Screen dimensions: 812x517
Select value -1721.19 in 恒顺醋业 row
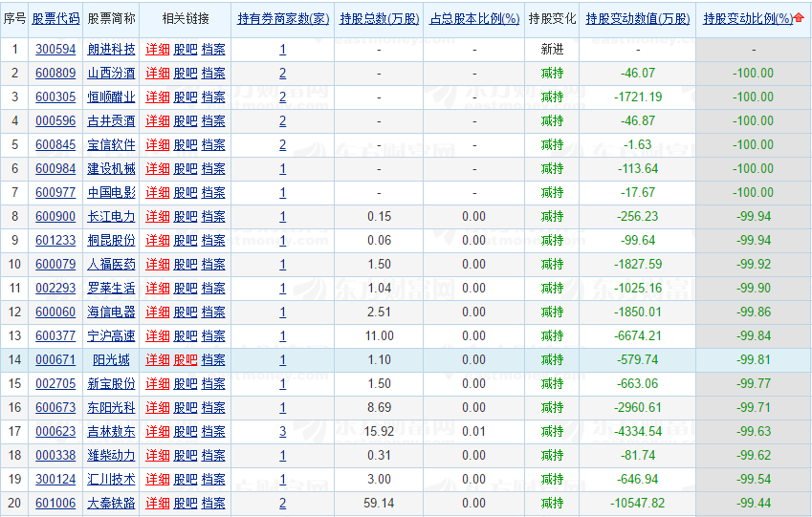(x=638, y=97)
